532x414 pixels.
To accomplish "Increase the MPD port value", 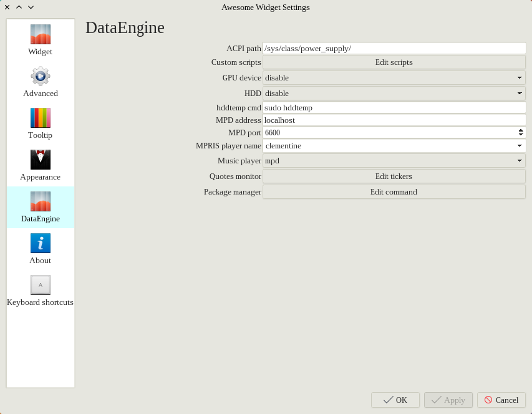I will tap(521, 130).
